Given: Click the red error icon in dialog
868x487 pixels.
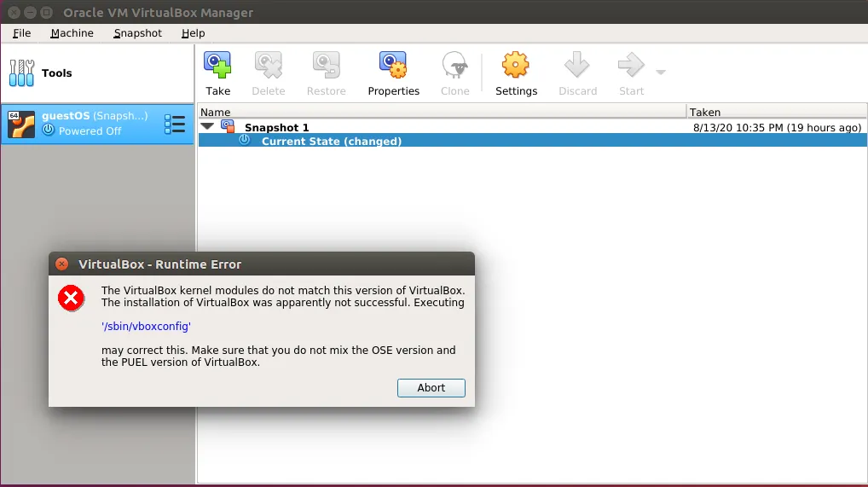Looking at the screenshot, I should click(71, 299).
